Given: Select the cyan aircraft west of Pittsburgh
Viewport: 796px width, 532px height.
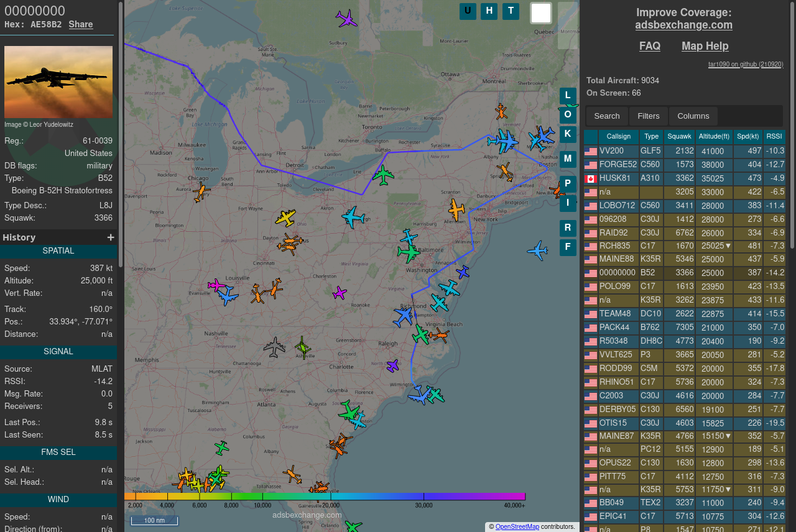Looking at the screenshot, I should pyautogui.click(x=353, y=217).
